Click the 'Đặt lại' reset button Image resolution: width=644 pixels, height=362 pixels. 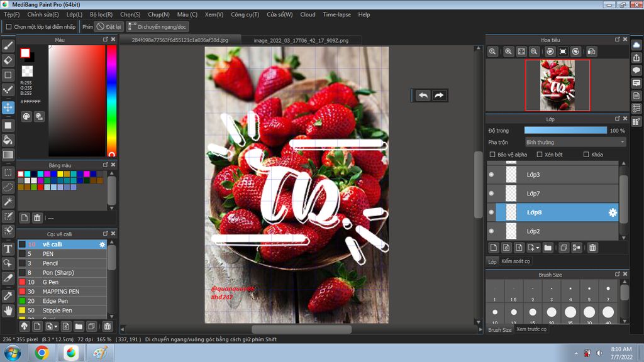click(x=109, y=26)
